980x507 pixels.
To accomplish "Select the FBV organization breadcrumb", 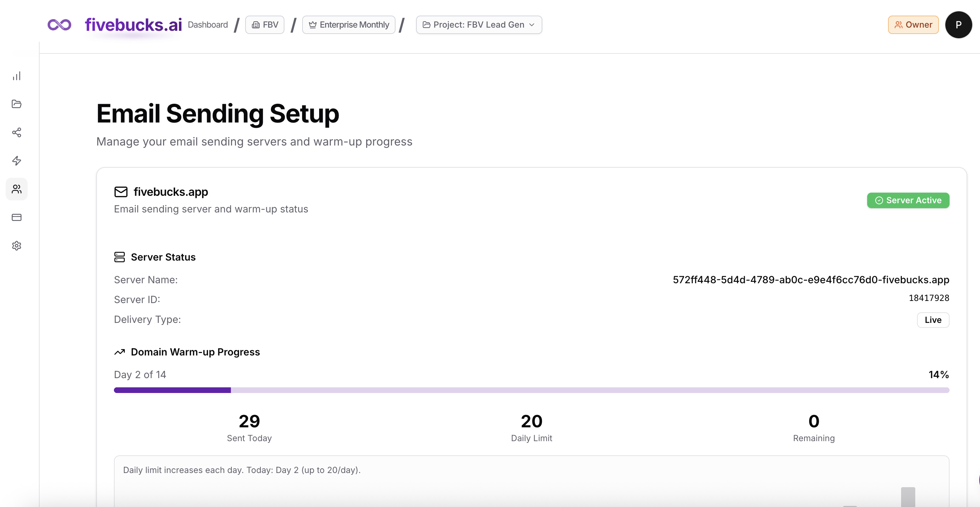I will click(x=265, y=25).
